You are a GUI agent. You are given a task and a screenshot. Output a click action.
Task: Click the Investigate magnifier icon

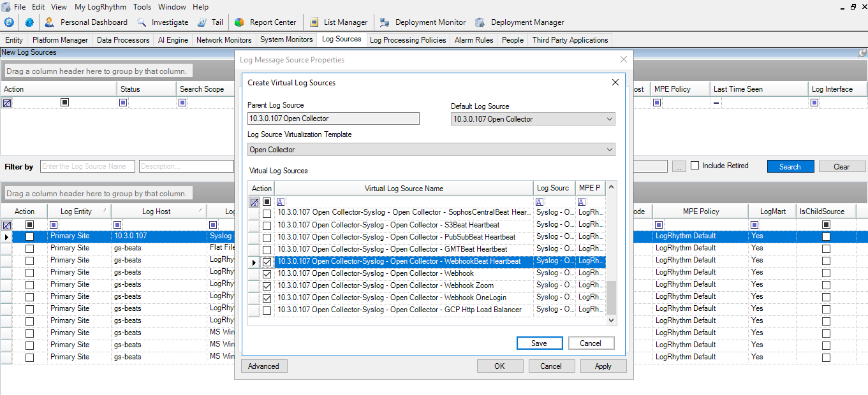pyautogui.click(x=141, y=22)
